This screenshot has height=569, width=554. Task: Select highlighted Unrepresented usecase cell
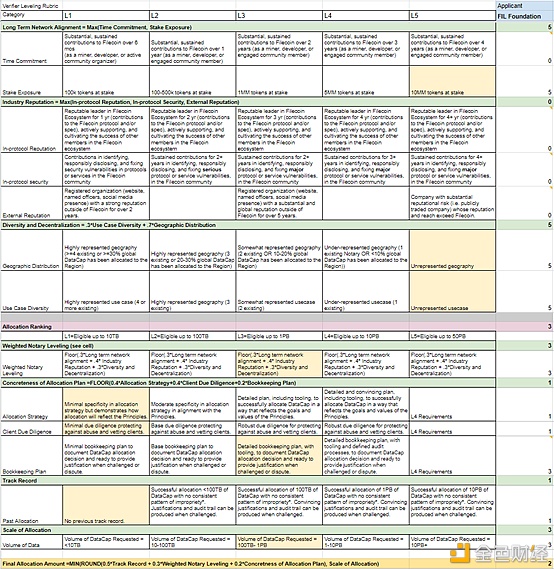(x=452, y=292)
